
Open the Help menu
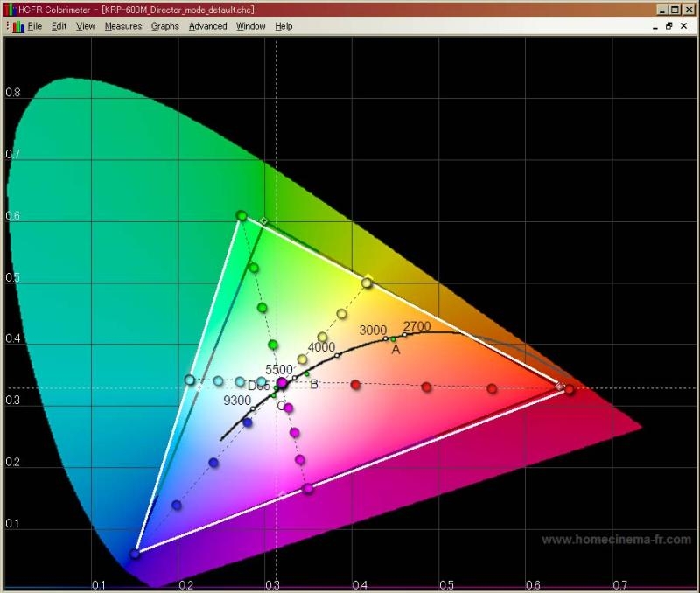tap(283, 26)
